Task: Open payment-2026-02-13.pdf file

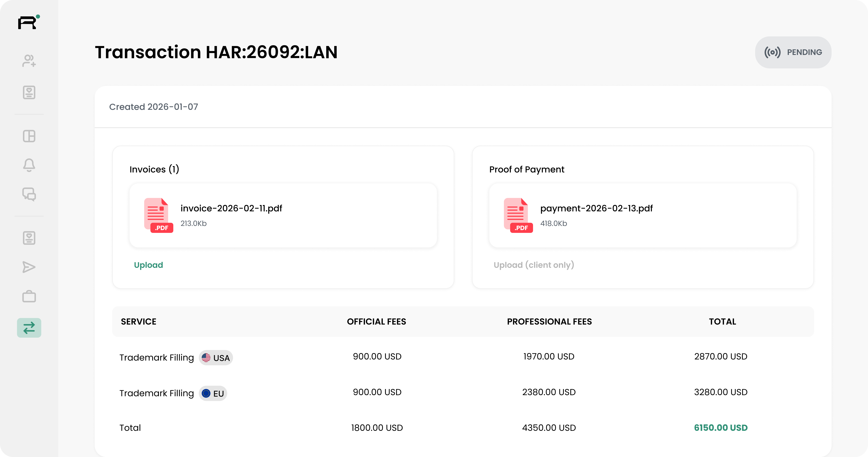Action: (x=596, y=208)
